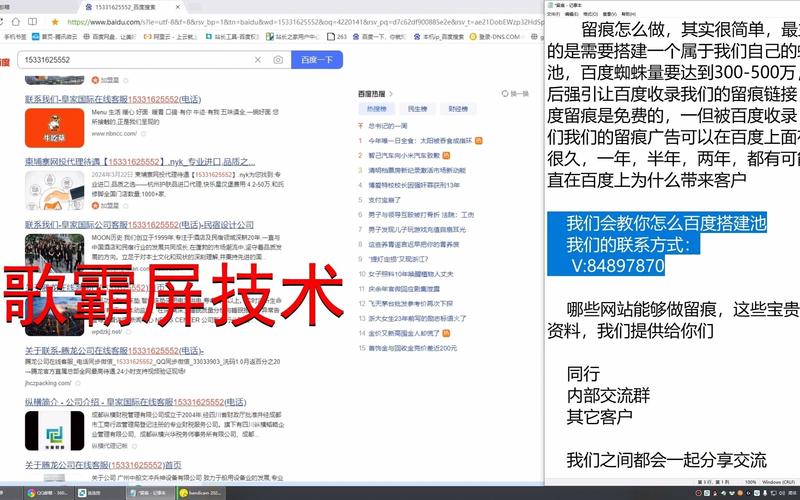The width and height of the screenshot is (800, 500).
Task: Open the 站长工具-百度权重 bookmark
Action: pos(233,37)
